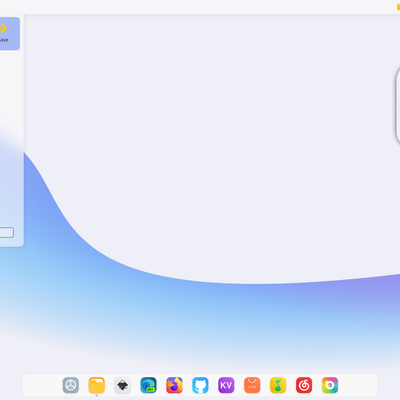Open the red NetEase Cloud Music icon
This screenshot has width=400, height=400.
click(304, 385)
